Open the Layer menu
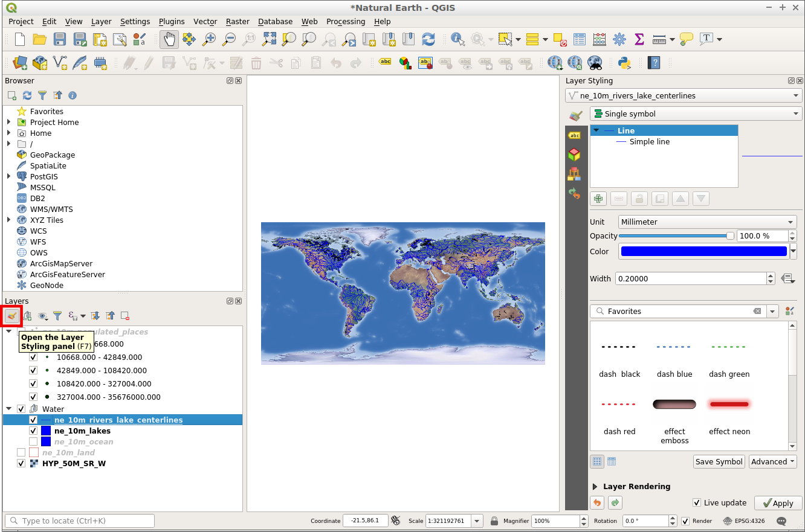Viewport: 805px width, 532px height. [102, 21]
